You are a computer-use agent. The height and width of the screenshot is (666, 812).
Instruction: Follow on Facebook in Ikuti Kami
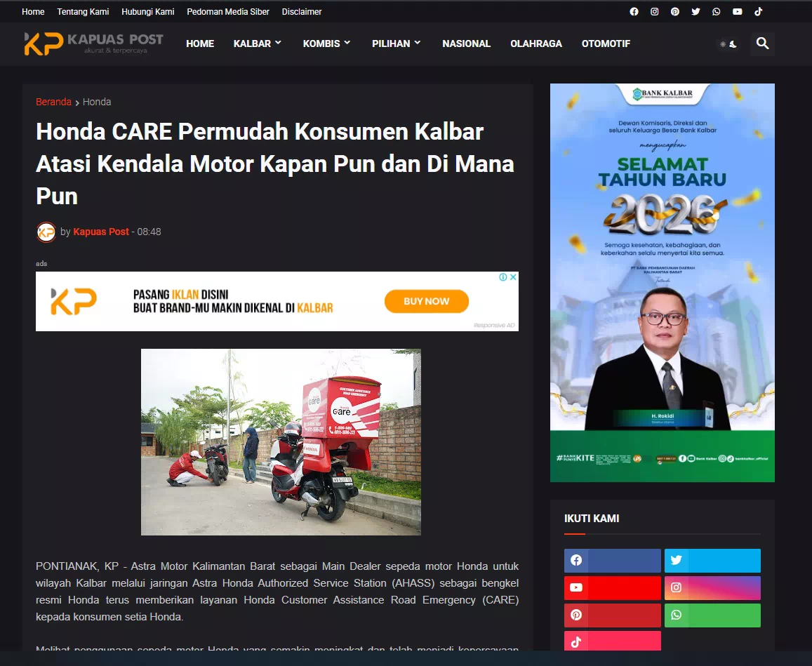click(612, 560)
